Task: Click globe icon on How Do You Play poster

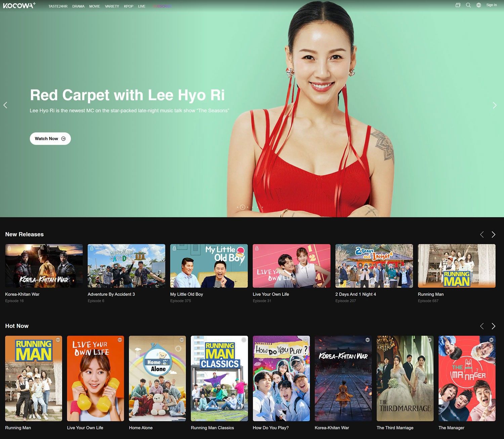Action: point(305,340)
